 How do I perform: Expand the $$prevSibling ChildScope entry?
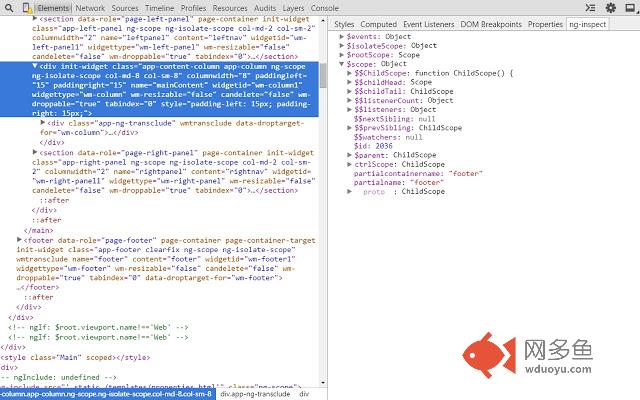(349, 128)
